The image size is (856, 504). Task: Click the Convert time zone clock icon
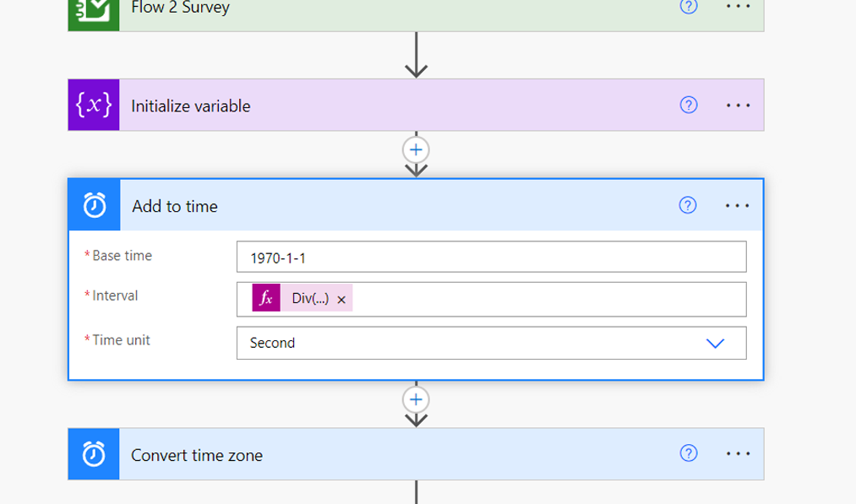click(x=94, y=455)
